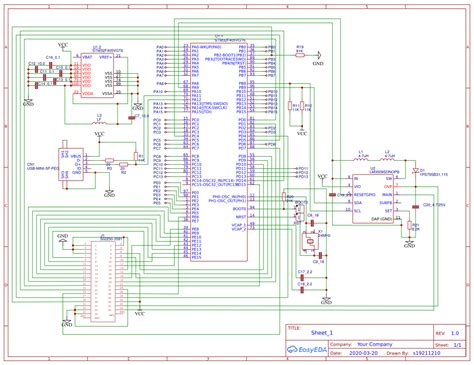Click the BOOT0 pin label on MCU
474x365 pixels.
click(x=239, y=209)
